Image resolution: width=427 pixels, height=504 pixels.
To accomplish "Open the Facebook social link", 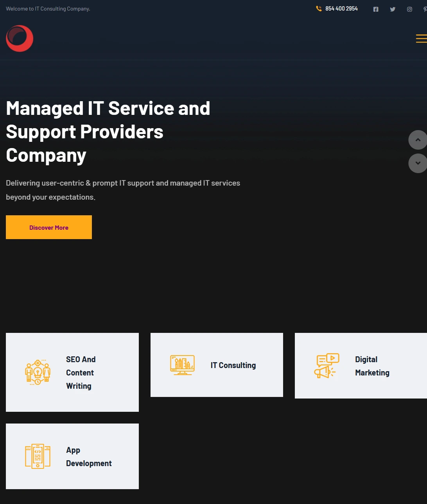I will (x=376, y=9).
